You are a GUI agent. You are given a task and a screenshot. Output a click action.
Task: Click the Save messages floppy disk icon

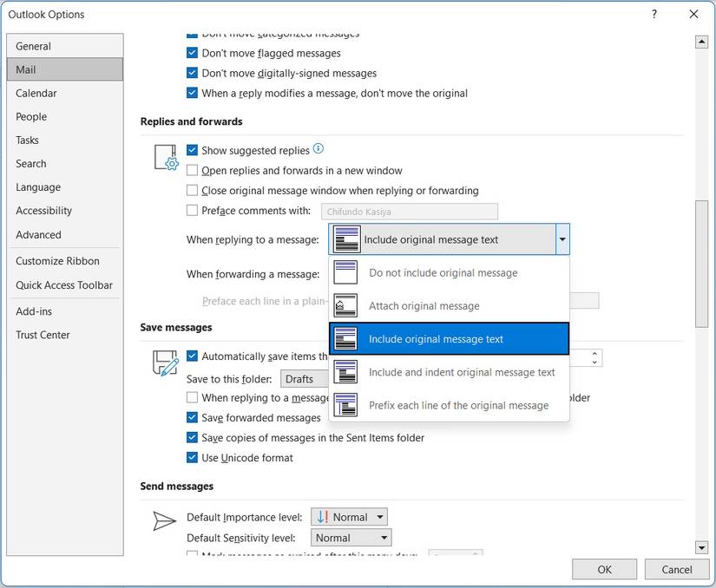pyautogui.click(x=165, y=363)
